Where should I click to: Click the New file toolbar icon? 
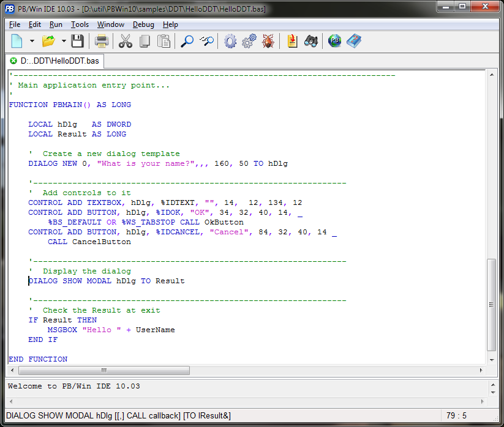click(17, 41)
